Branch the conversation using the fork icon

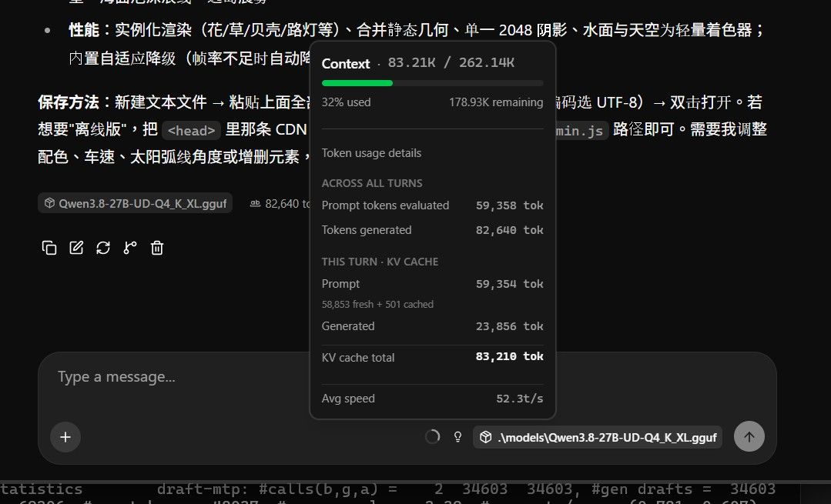[x=130, y=248]
